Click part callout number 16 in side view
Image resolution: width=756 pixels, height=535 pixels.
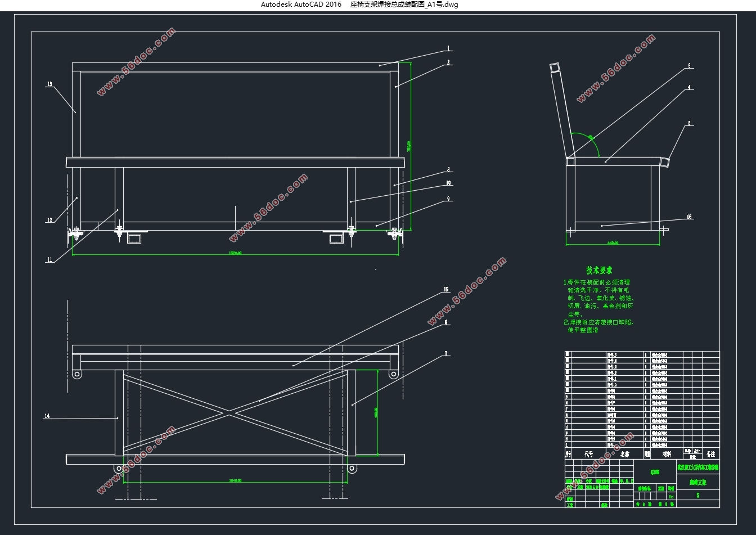pyautogui.click(x=689, y=217)
